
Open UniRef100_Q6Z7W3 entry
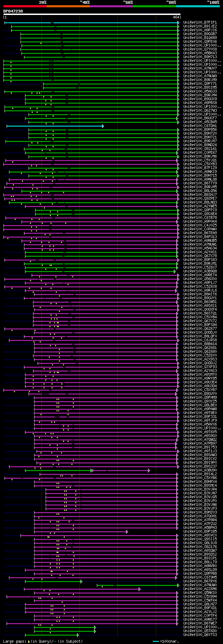[x=200, y=111]
